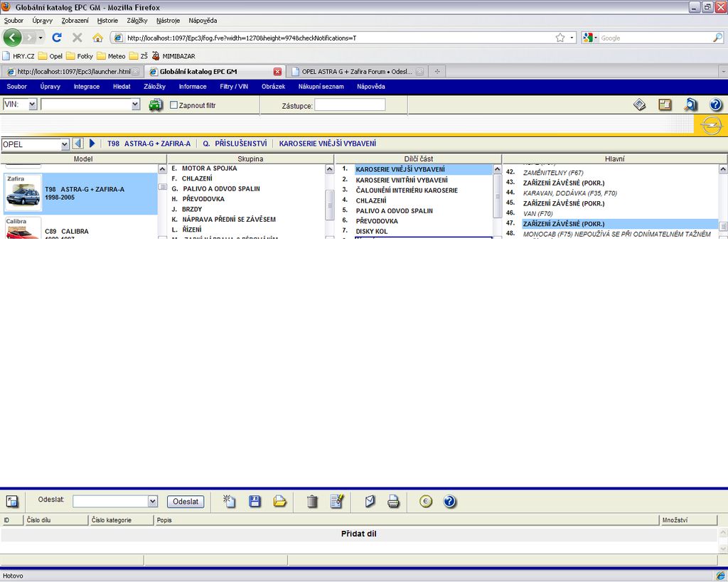
Task: Click the edit list pencil icon
Action: point(337,501)
